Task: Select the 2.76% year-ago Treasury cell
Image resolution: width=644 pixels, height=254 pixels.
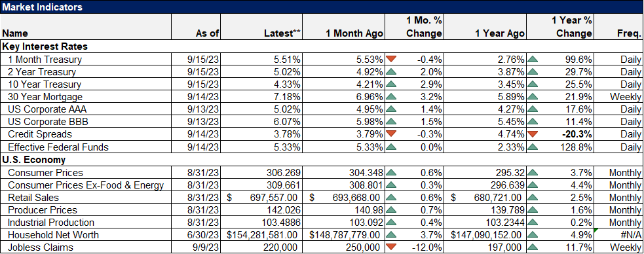Action: 485,59
